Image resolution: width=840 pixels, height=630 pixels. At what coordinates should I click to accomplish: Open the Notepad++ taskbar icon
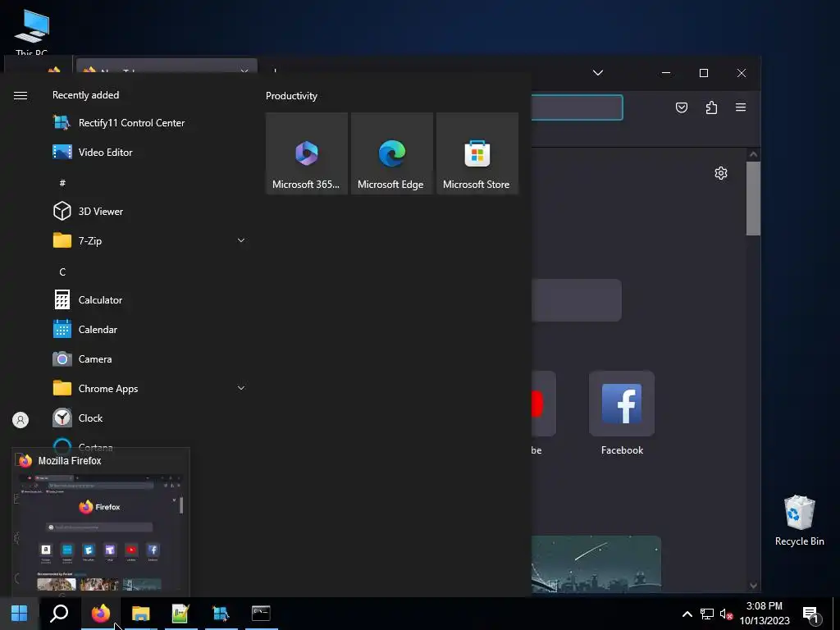click(x=180, y=614)
